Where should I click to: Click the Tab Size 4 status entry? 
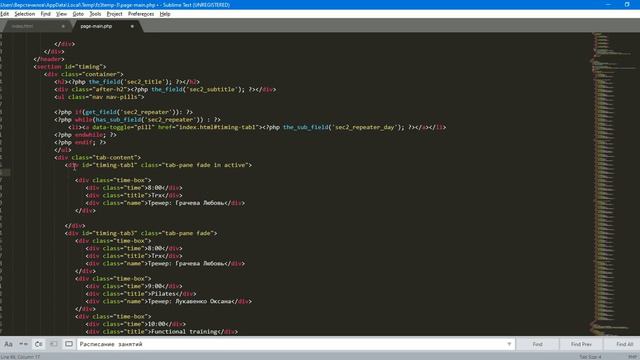click(x=590, y=357)
